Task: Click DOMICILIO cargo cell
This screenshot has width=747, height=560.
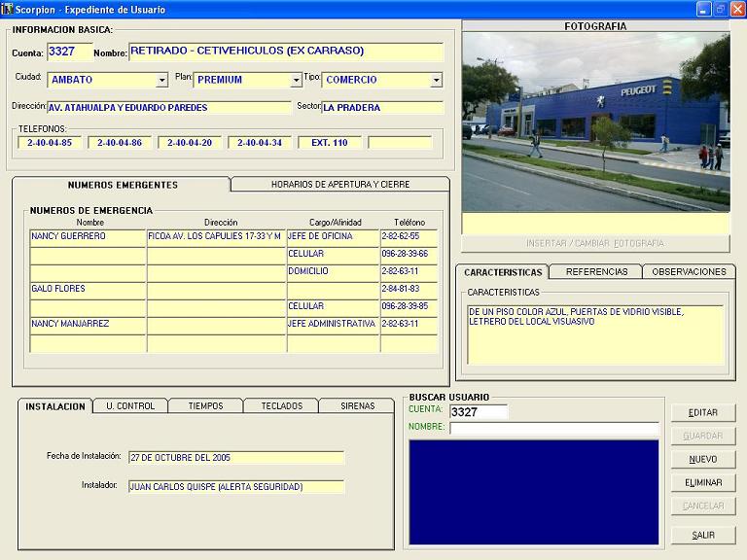Action: [333, 271]
